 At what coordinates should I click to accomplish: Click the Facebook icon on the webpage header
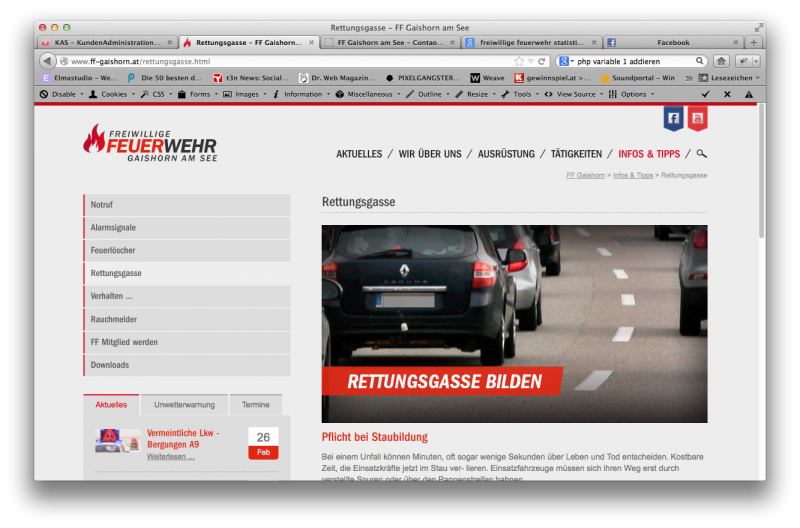673,118
